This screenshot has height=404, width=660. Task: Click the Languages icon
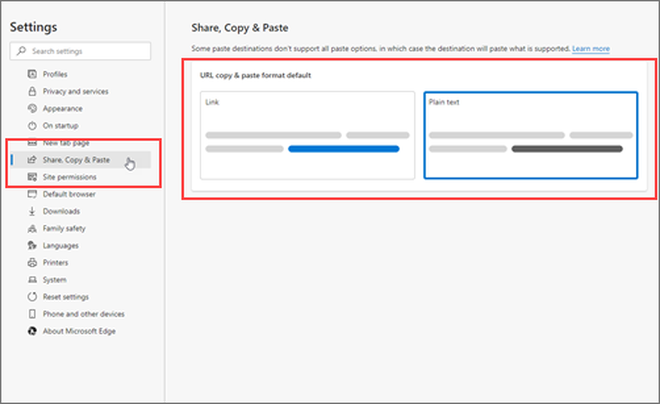pos(32,245)
